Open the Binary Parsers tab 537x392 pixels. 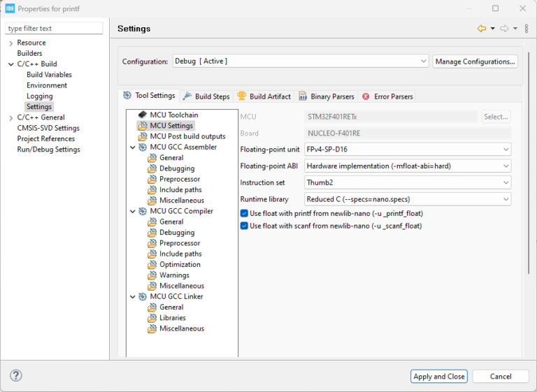tap(327, 96)
